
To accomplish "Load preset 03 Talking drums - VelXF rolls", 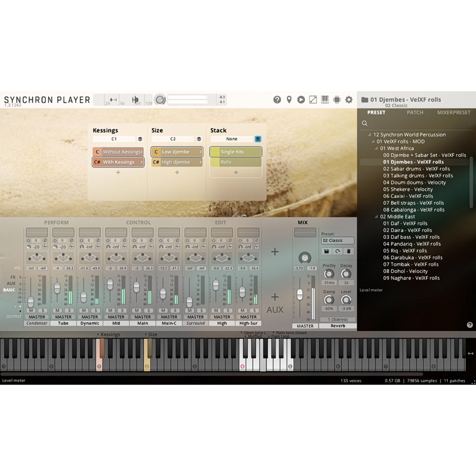I will point(418,176).
